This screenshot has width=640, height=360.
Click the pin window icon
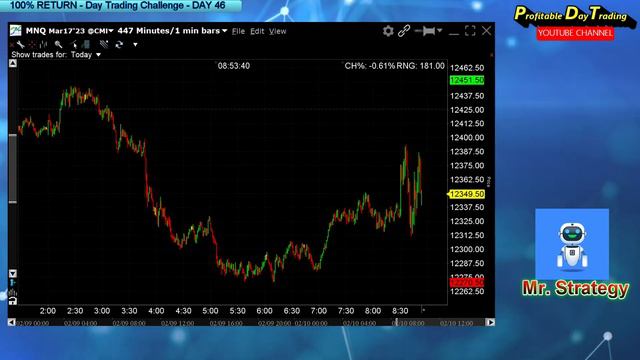coord(425,31)
